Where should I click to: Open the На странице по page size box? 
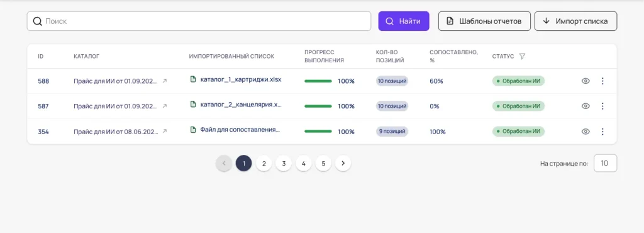(605, 163)
